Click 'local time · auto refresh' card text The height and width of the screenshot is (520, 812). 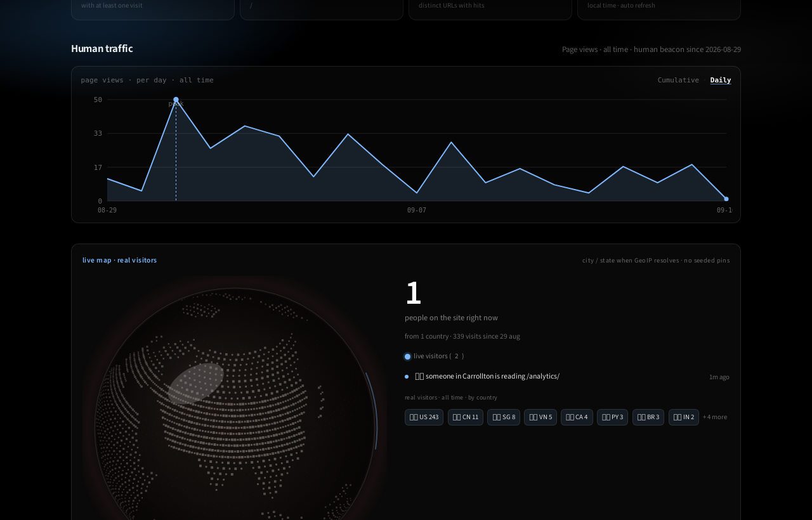tap(622, 5)
